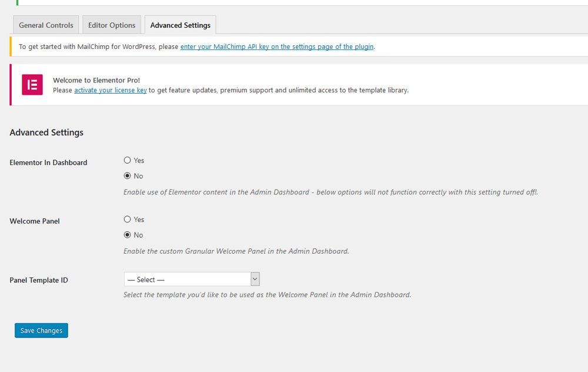Click the Granular Welcome Panel description text
Viewport: 588px width, 372px height.
(236, 251)
